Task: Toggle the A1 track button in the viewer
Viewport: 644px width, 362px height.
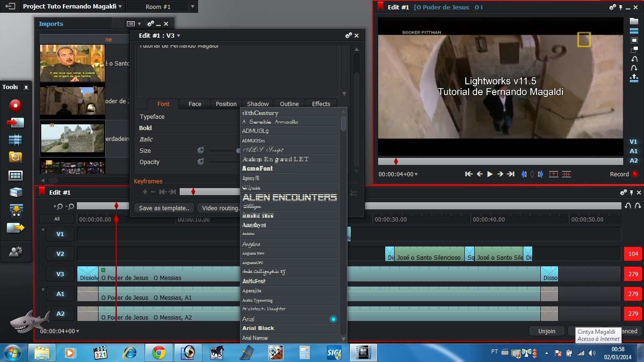Action: coord(633,151)
